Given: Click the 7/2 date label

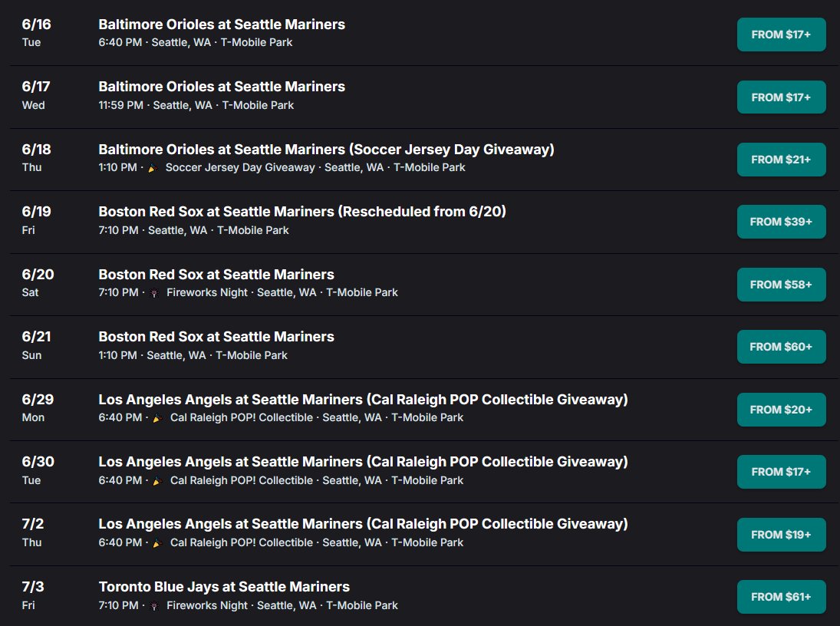Looking at the screenshot, I should (33, 524).
